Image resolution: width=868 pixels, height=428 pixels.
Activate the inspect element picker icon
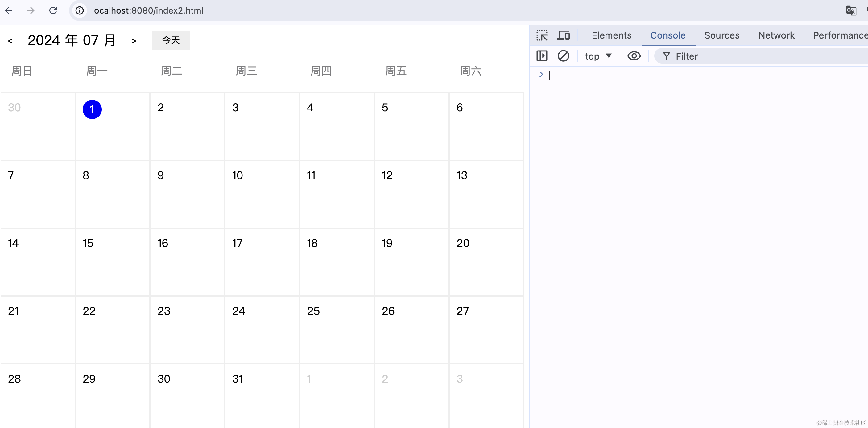click(542, 35)
